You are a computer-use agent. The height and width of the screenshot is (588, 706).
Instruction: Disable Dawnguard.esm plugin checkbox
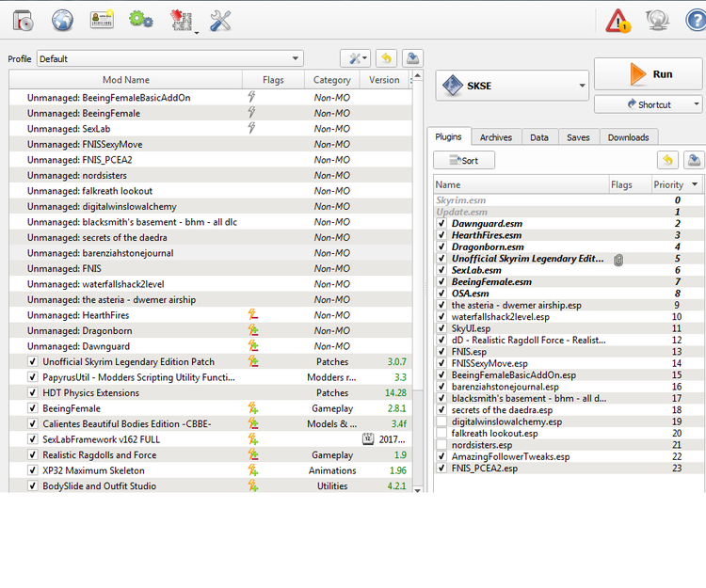[x=441, y=224]
